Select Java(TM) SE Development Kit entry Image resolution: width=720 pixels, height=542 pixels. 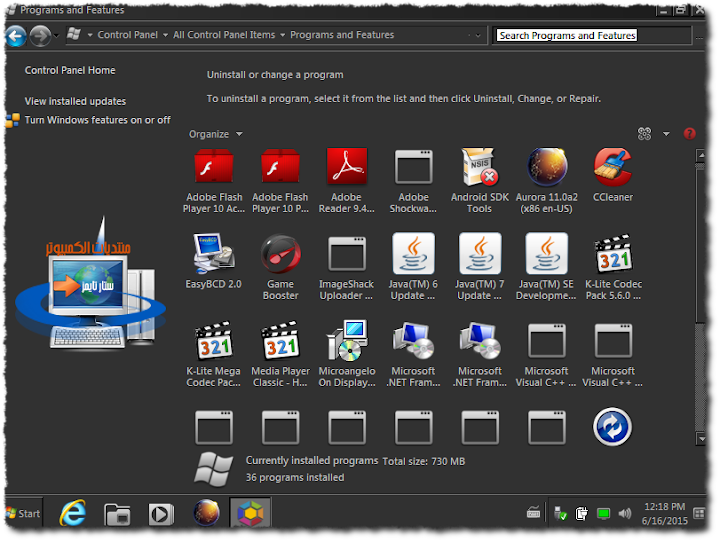click(x=546, y=268)
